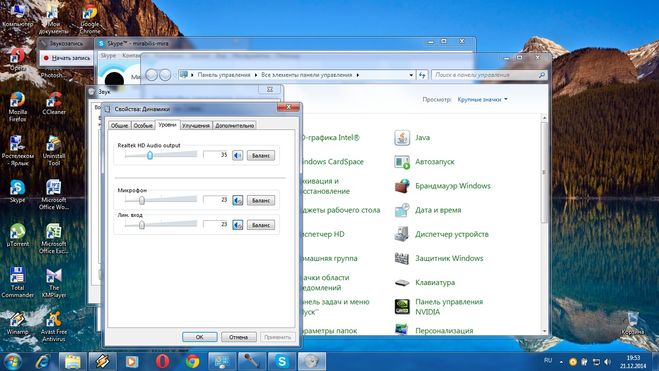659x371 pixels.
Task: Open Winamp desktop shortcut
Action: [17, 324]
